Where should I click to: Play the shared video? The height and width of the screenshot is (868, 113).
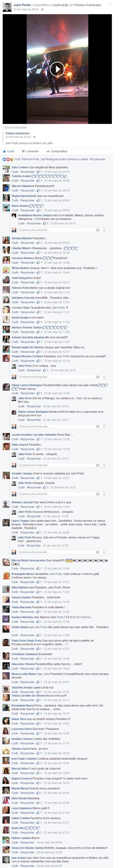pyautogui.click(x=57, y=69)
